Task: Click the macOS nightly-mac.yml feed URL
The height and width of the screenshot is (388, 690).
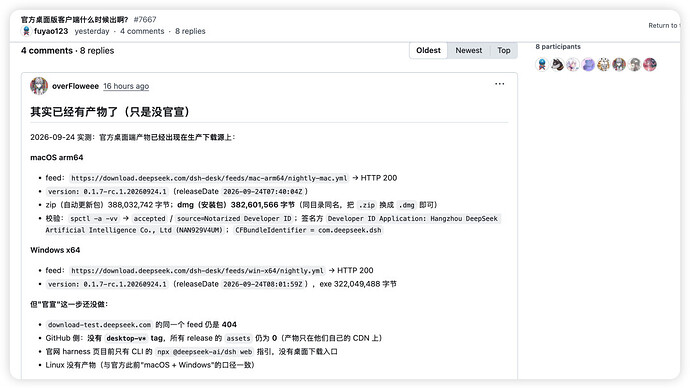Action: point(209,178)
